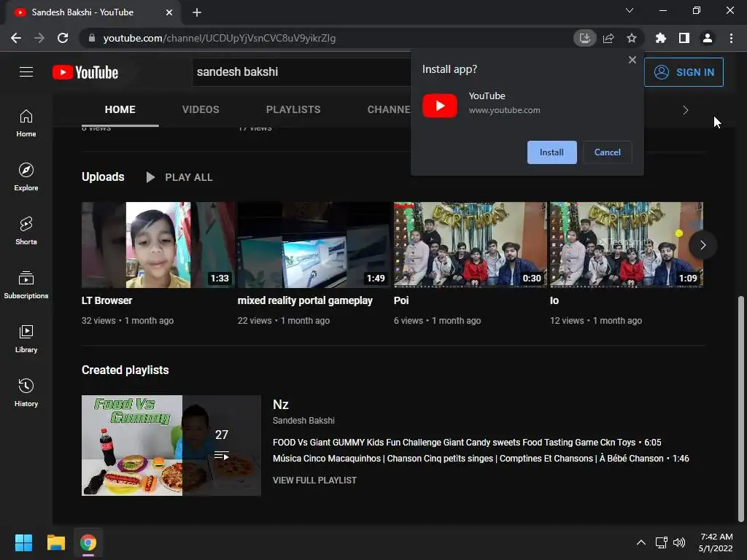Close the Install app popup
This screenshot has height=560, width=747.
[x=632, y=60]
